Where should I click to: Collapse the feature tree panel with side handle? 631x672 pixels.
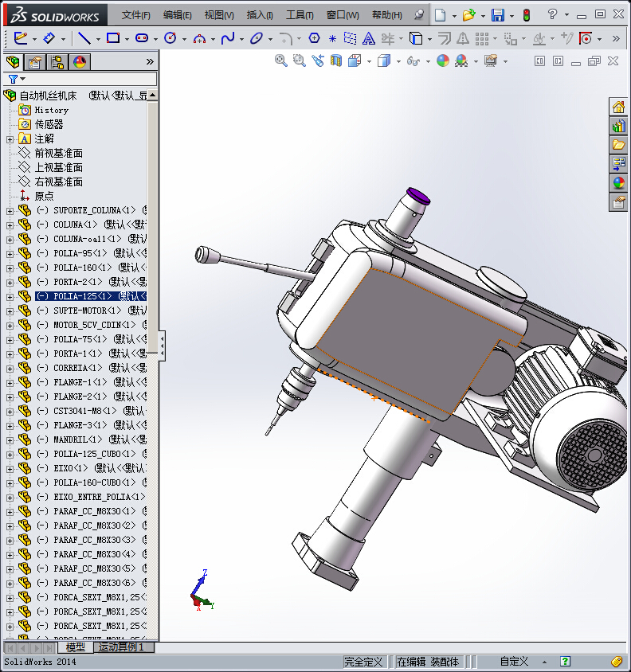click(163, 346)
